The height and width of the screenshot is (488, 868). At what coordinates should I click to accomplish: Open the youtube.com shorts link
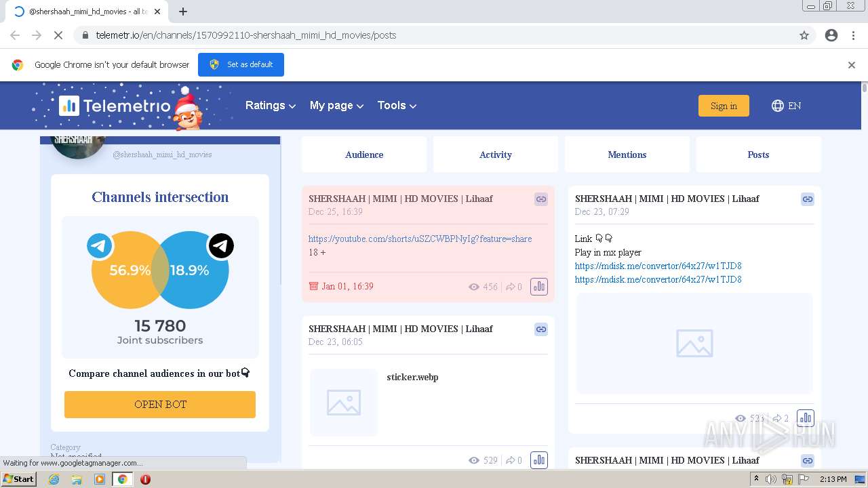tap(420, 239)
